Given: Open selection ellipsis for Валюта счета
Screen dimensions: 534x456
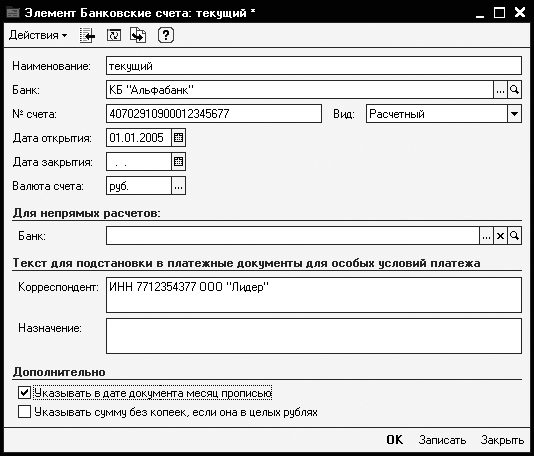Looking at the screenshot, I should (178, 186).
